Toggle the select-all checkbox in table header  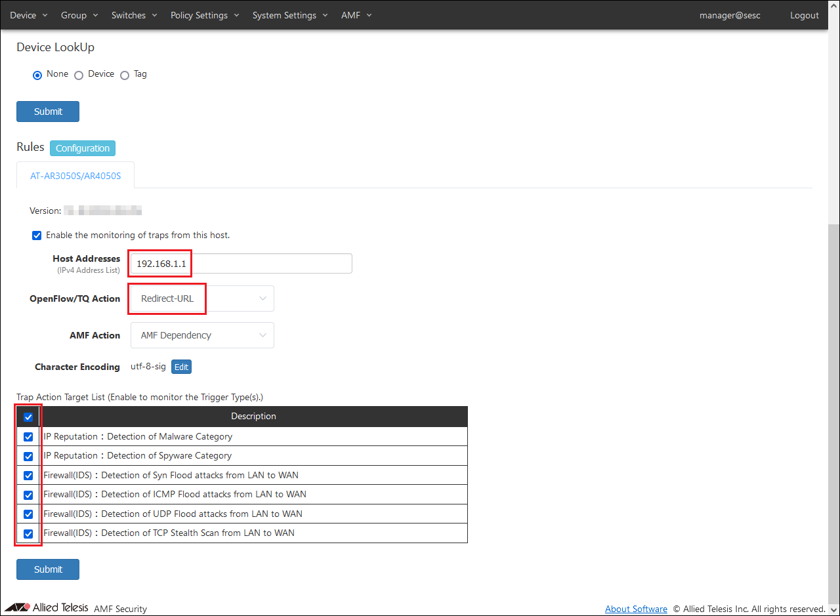point(28,417)
